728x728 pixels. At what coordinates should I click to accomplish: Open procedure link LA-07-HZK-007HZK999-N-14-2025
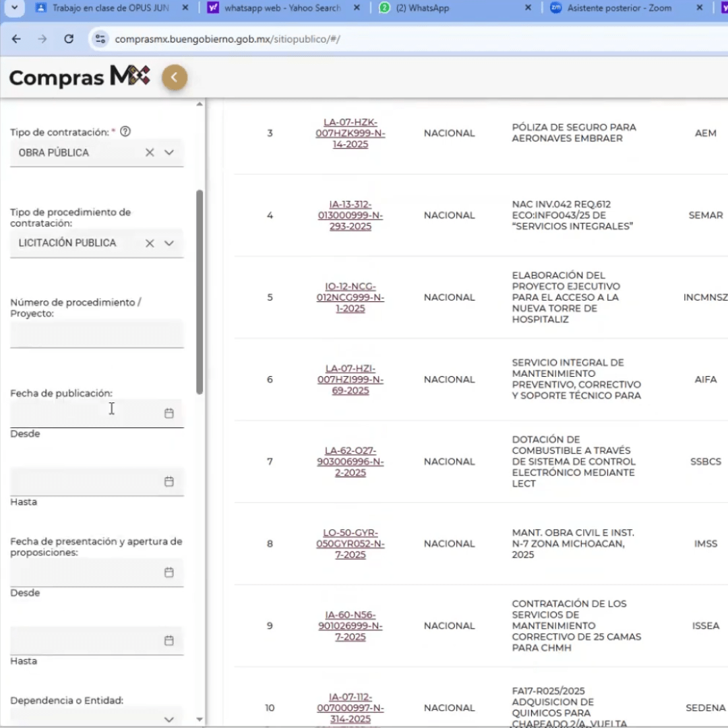(x=350, y=133)
